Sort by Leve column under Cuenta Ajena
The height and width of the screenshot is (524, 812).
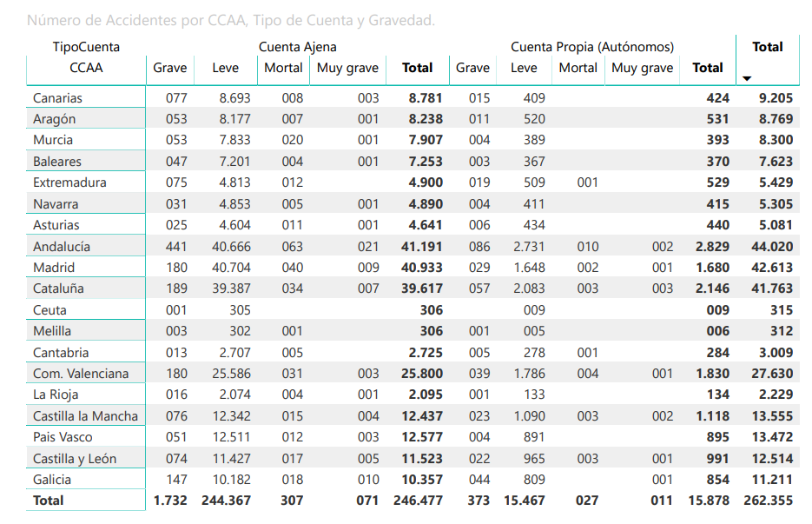225,68
